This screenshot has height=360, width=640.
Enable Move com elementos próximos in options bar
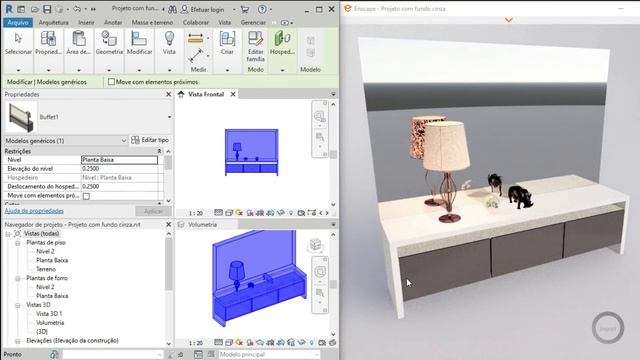pos(111,82)
